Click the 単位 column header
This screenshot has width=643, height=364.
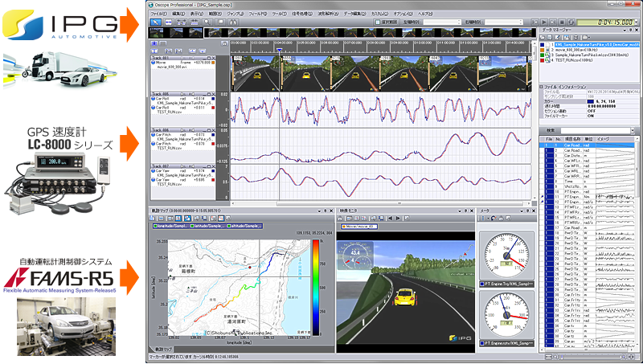[589, 139]
